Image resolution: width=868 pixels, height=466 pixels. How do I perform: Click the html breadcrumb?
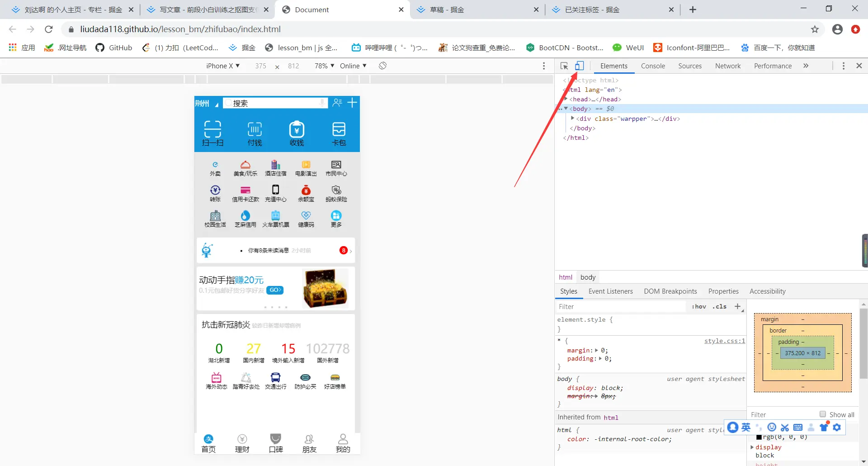click(566, 277)
